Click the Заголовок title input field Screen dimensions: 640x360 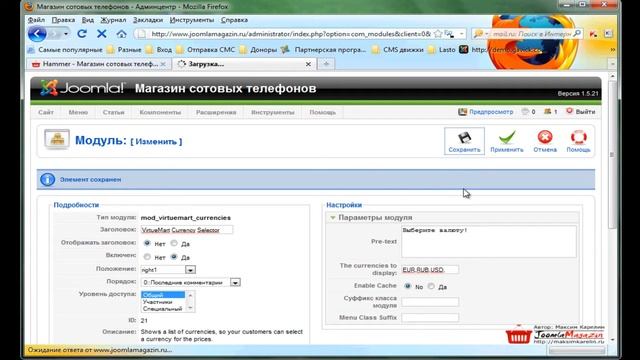tap(187, 230)
